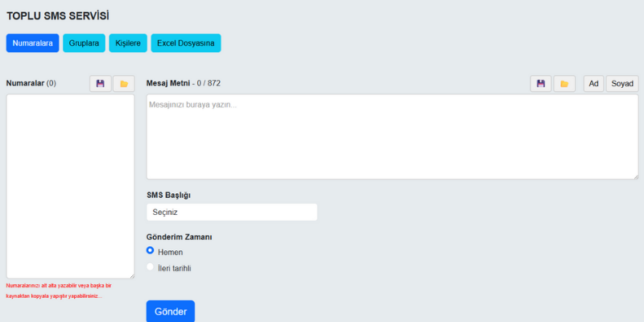The height and width of the screenshot is (322, 644).
Task: Open the folder icon above the Numaralar list
Action: (x=123, y=84)
